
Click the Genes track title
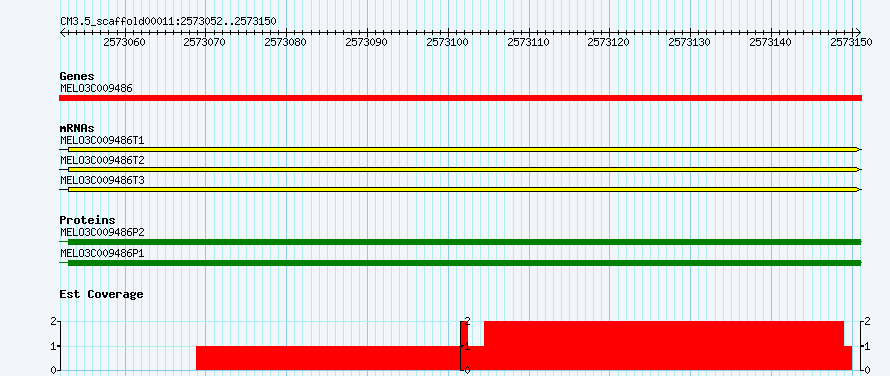click(77, 76)
